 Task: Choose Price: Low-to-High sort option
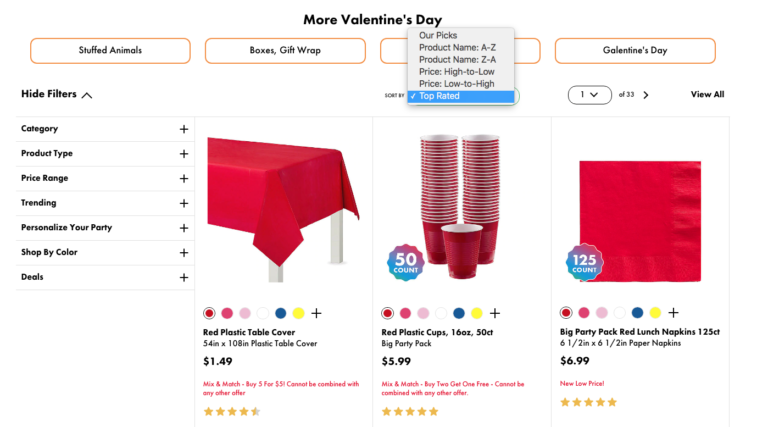tap(456, 84)
